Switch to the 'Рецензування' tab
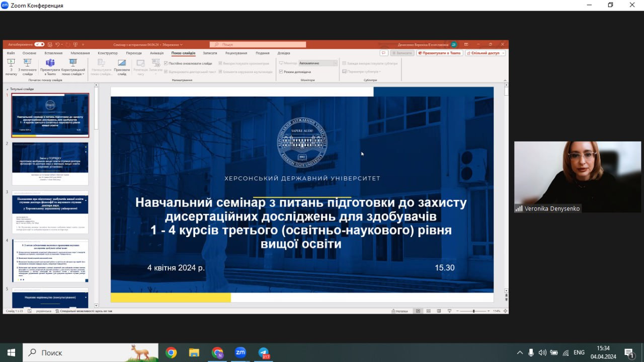The height and width of the screenshot is (362, 644). [236, 53]
